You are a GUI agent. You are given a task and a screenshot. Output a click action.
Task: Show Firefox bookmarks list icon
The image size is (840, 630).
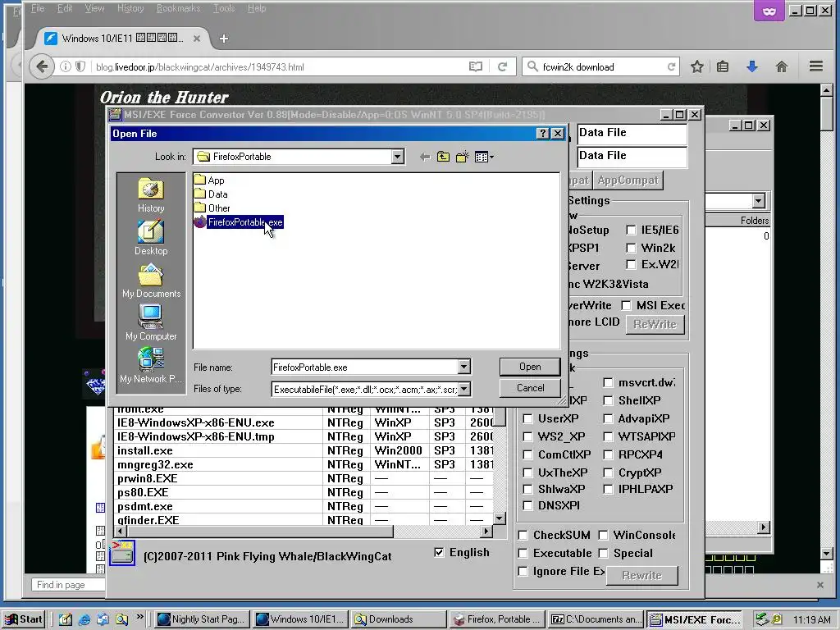723,67
